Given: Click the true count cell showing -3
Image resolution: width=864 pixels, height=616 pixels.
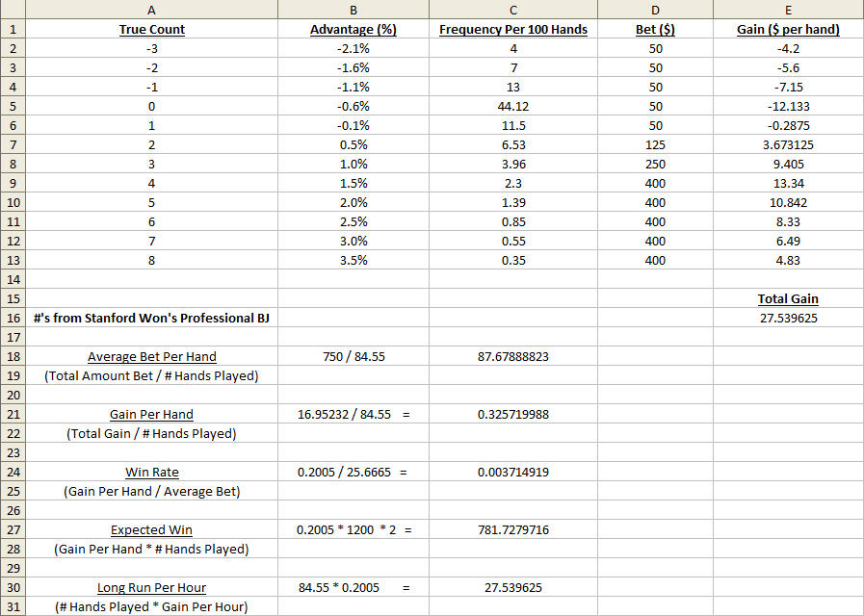Looking at the screenshot, I should [x=151, y=48].
